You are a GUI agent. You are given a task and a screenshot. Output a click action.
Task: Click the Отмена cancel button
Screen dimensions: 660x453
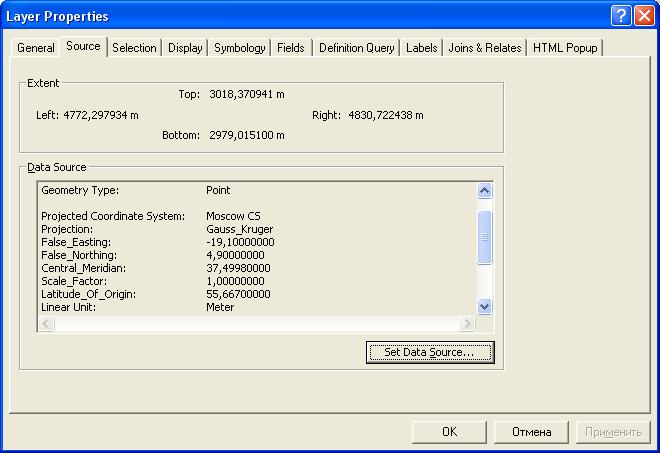(531, 432)
